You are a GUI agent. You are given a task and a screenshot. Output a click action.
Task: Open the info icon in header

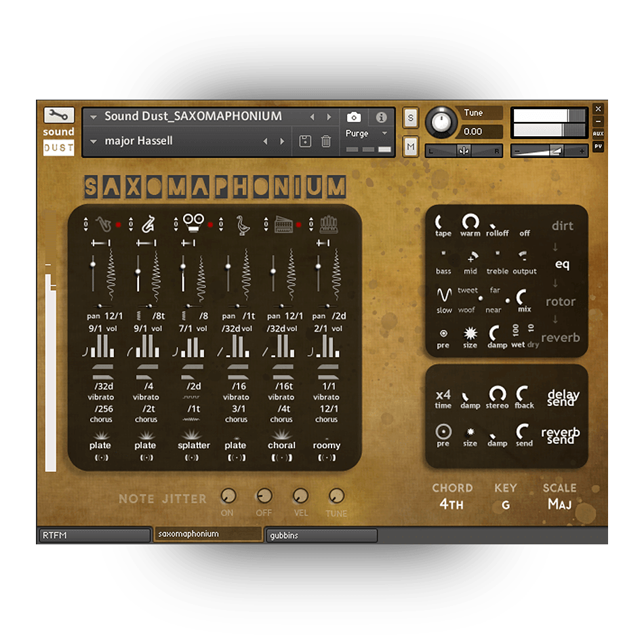point(381,117)
